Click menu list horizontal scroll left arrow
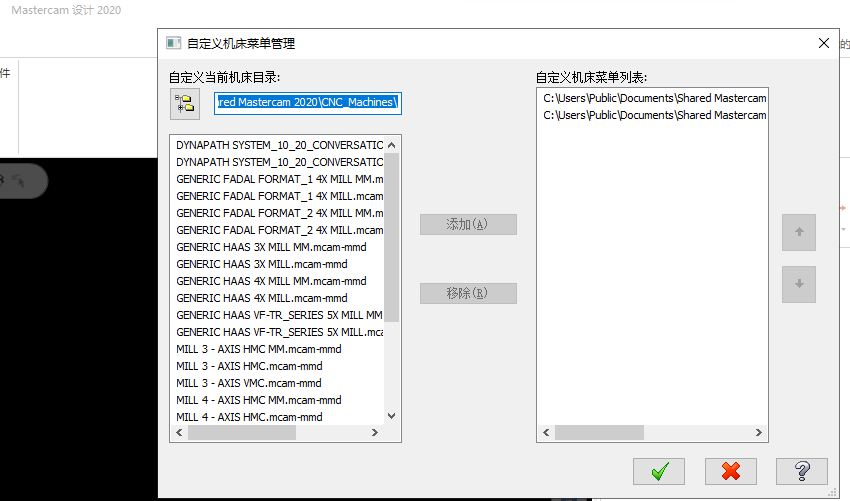The height and width of the screenshot is (501, 850). tap(546, 433)
